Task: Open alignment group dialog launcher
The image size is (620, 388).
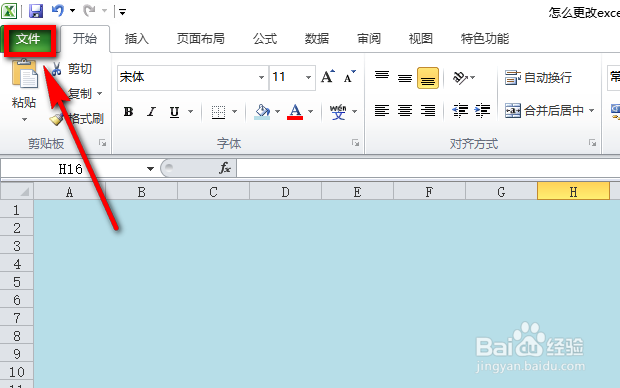Action: (592, 143)
